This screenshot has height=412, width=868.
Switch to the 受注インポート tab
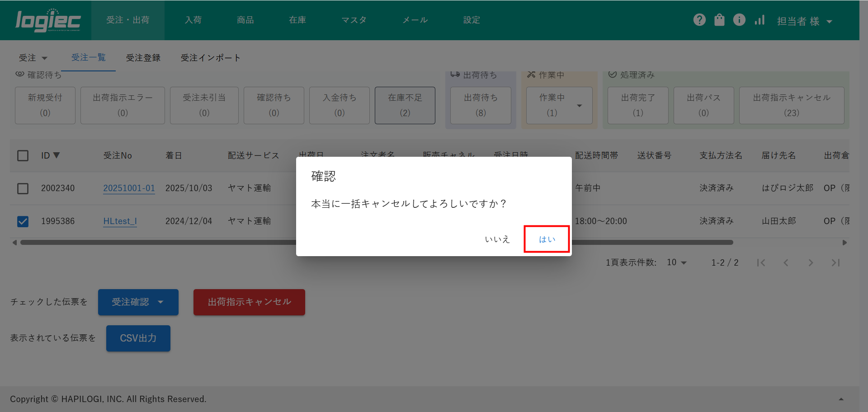point(210,58)
